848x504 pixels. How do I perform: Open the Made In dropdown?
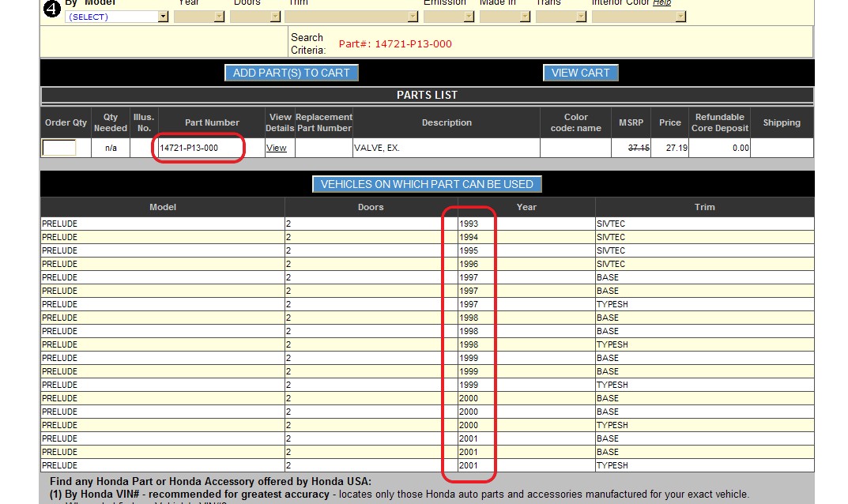point(505,17)
